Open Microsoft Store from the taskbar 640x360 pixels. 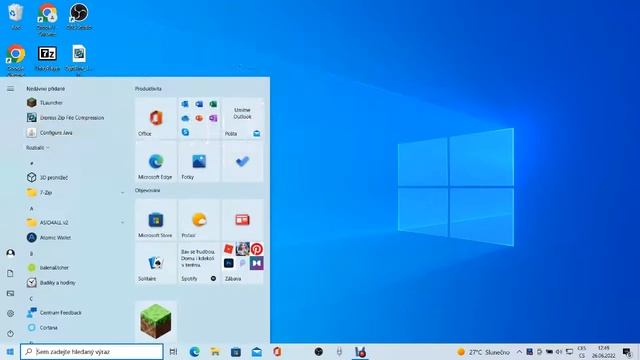[236, 352]
